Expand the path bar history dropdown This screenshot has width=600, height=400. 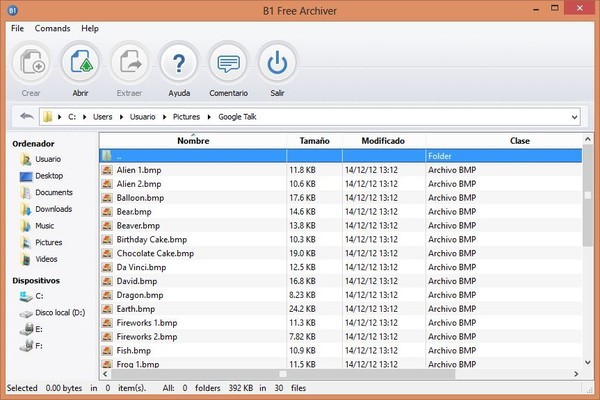[x=574, y=117]
